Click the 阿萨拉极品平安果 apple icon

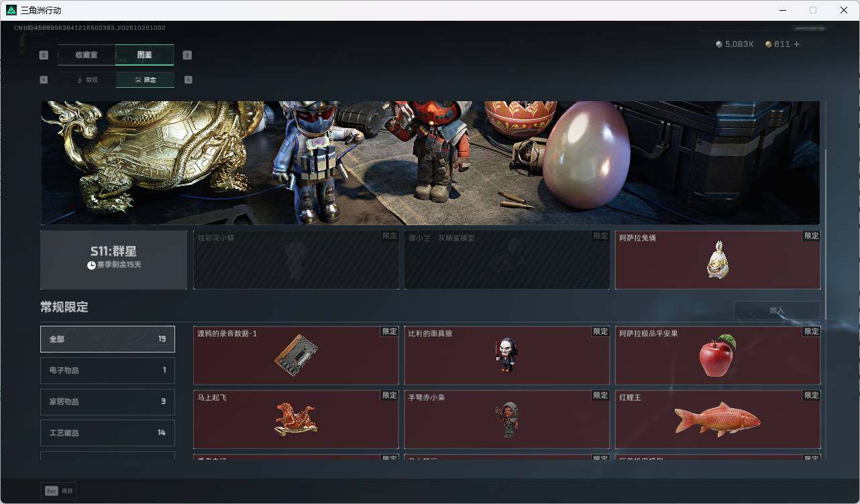717,355
